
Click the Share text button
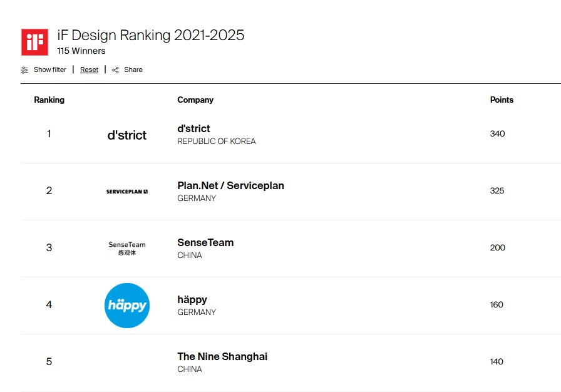click(133, 70)
